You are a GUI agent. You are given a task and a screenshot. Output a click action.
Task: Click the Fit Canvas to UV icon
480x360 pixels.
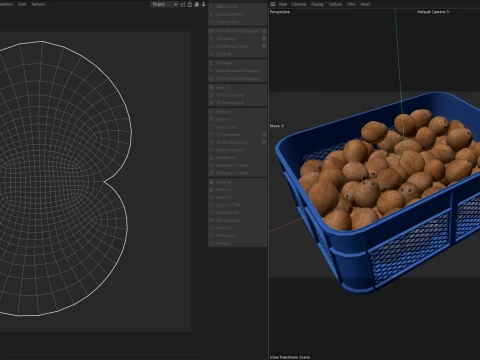(x=211, y=103)
